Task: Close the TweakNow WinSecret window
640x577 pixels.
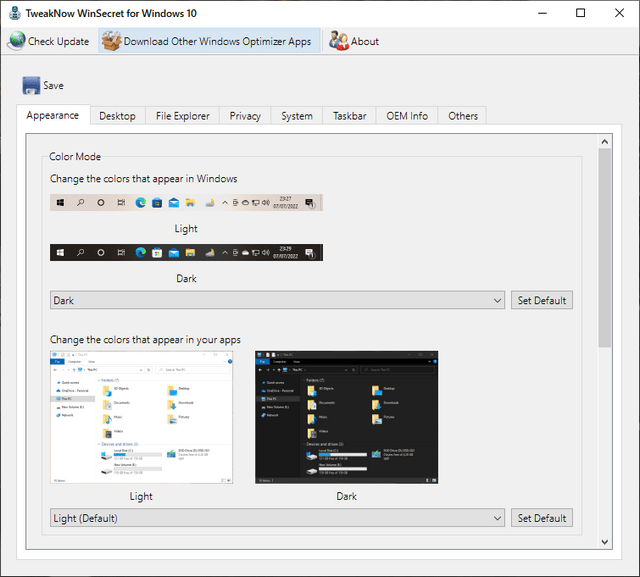Action: tap(619, 13)
